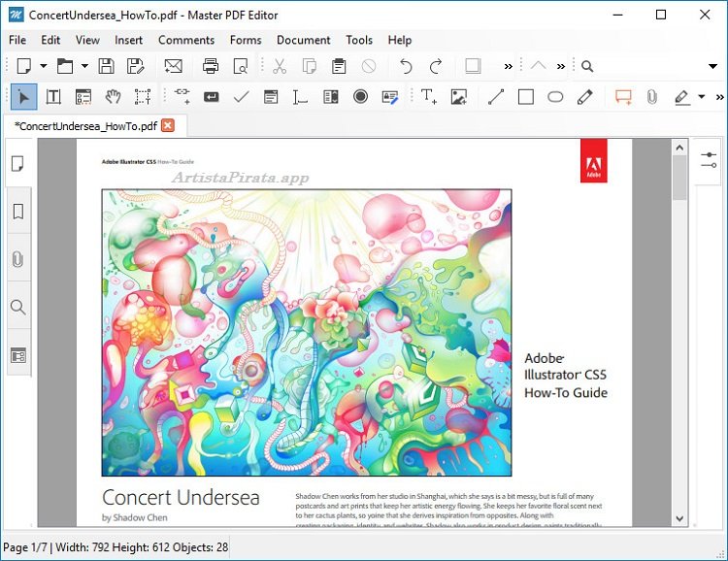The image size is (728, 561).
Task: Choose the Insert Image tool
Action: 458,97
